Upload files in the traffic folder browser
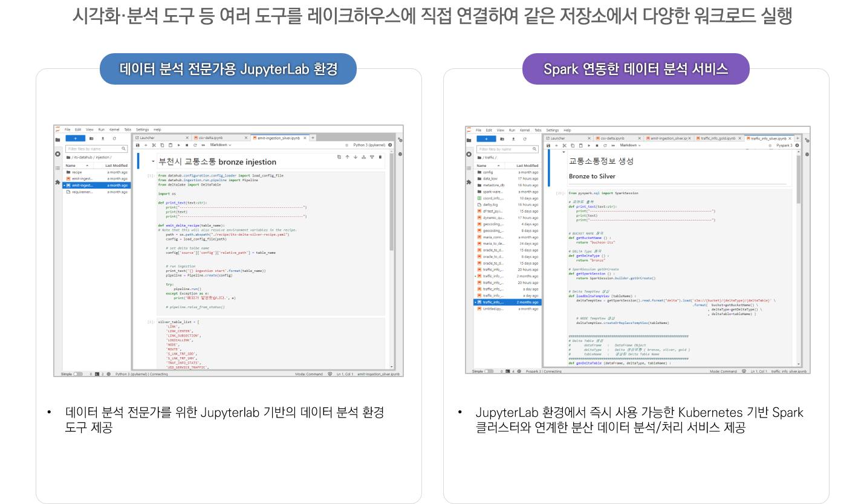Viewport: 864px width, 504px height. pos(515,139)
